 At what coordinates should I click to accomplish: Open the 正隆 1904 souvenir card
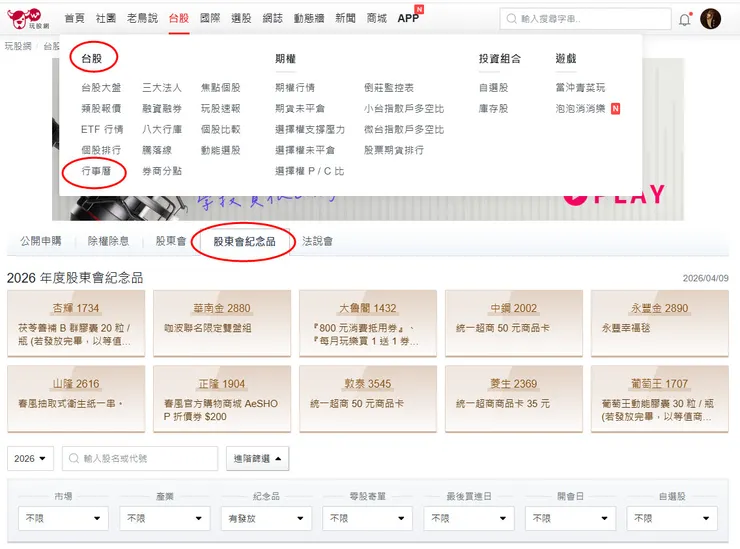coord(222,399)
